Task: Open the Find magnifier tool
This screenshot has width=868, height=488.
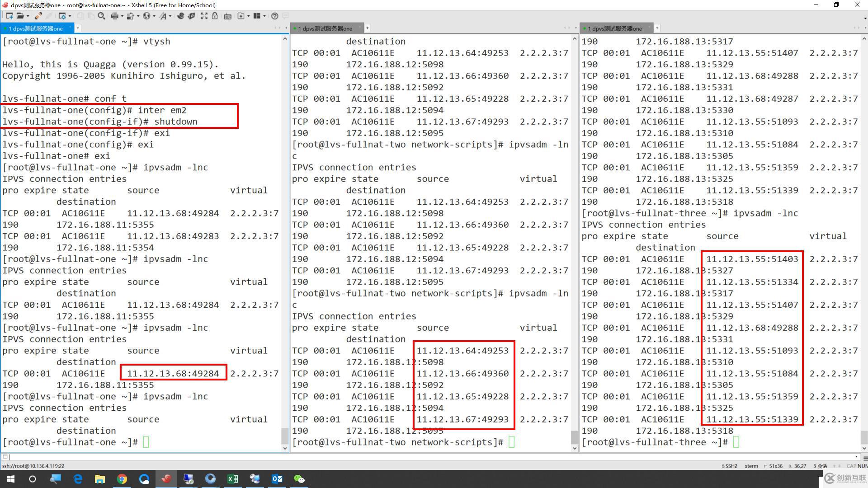Action: point(101,16)
